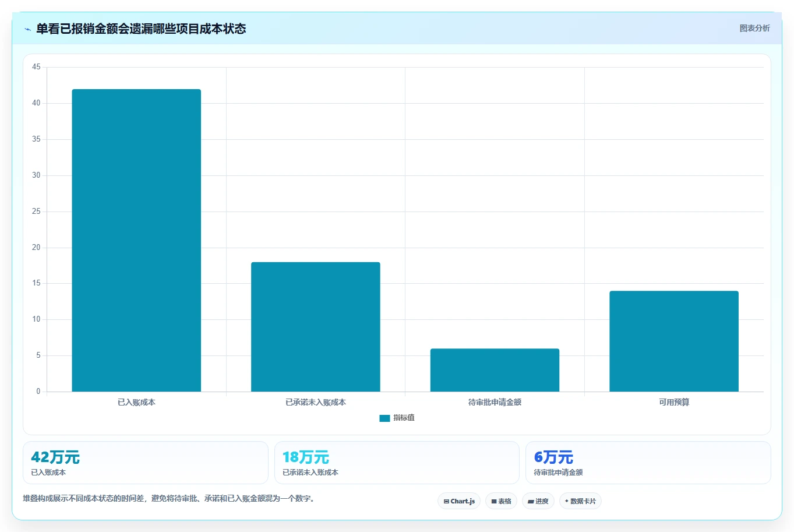Click the lightning icon beside the title

click(x=27, y=29)
